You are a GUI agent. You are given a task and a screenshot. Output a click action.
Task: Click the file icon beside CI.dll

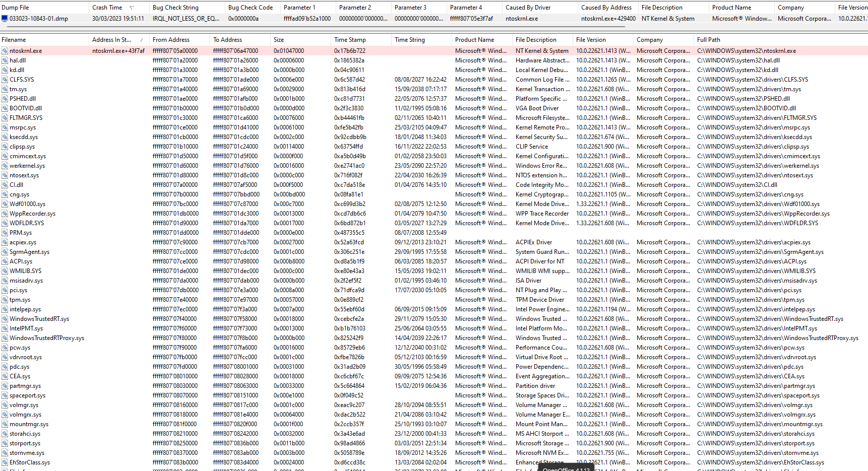(5, 185)
